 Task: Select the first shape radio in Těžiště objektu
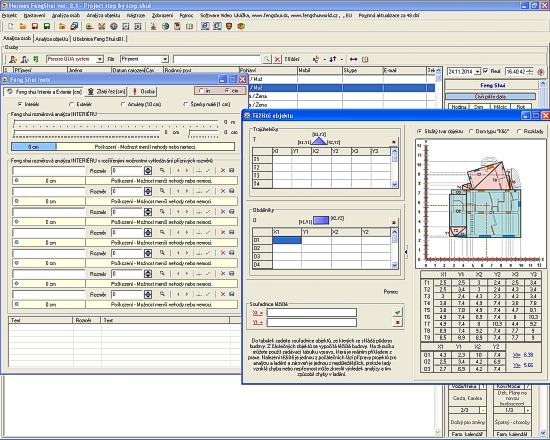click(x=420, y=131)
